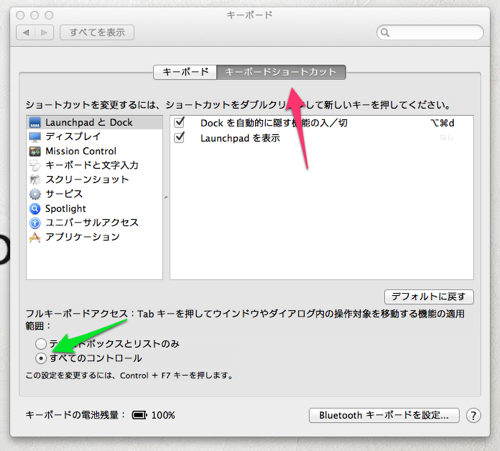This screenshot has height=451, width=500.
Task: Click the アプリケーション icon
Action: [35, 237]
